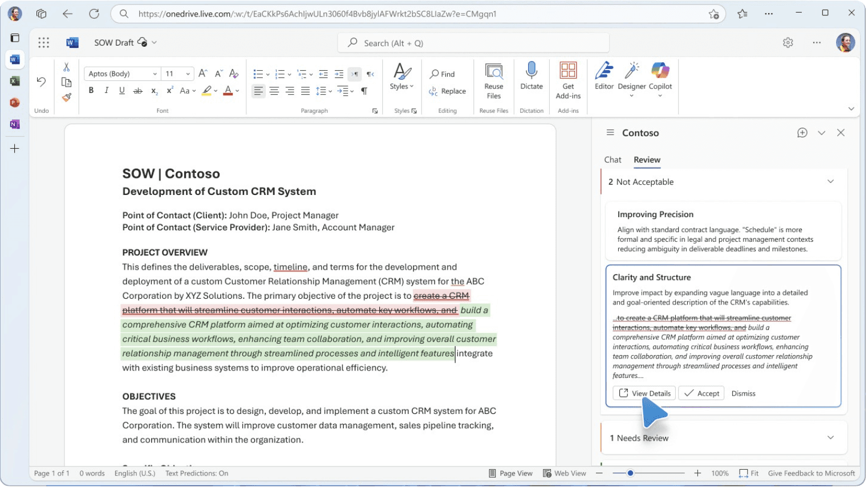Click the Copy icon in ribbon
This screenshot has height=488, width=868.
(67, 82)
